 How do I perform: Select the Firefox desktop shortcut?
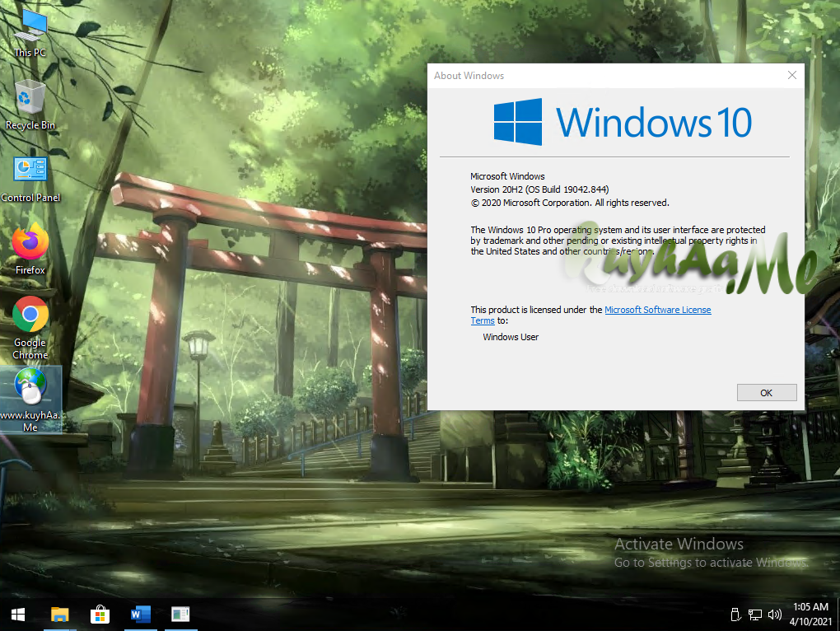[30, 250]
